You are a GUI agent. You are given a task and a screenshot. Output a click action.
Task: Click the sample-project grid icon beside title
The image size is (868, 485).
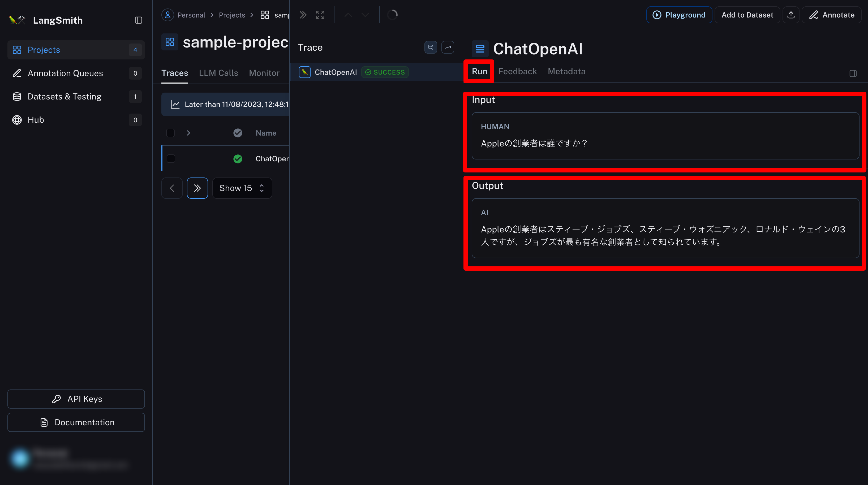point(170,42)
